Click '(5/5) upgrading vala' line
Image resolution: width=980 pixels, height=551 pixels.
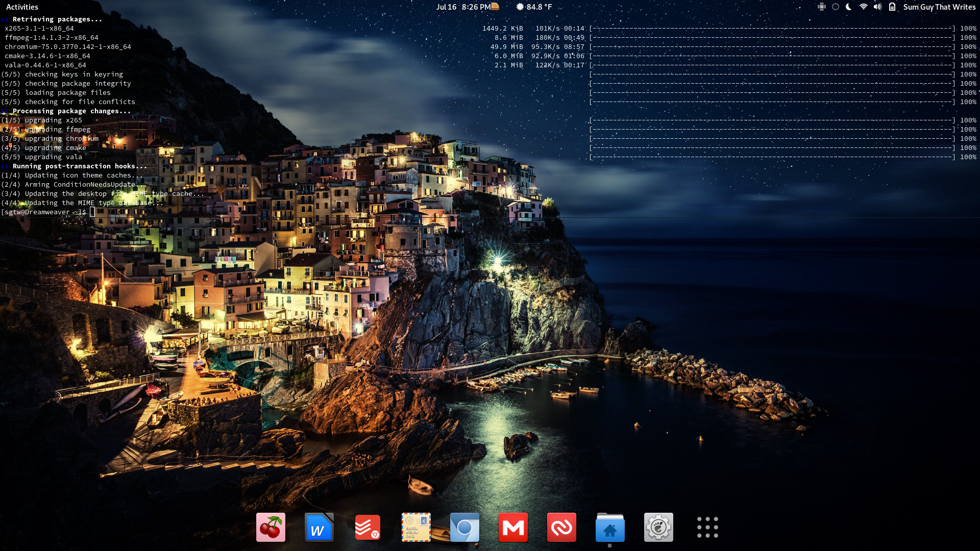tap(42, 157)
